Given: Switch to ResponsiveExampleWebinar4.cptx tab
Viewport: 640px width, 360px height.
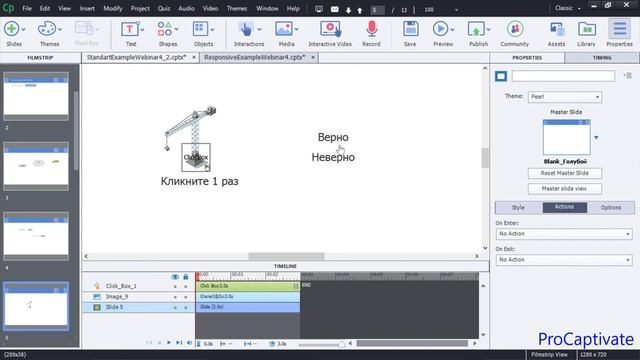Looking at the screenshot, I should point(255,58).
